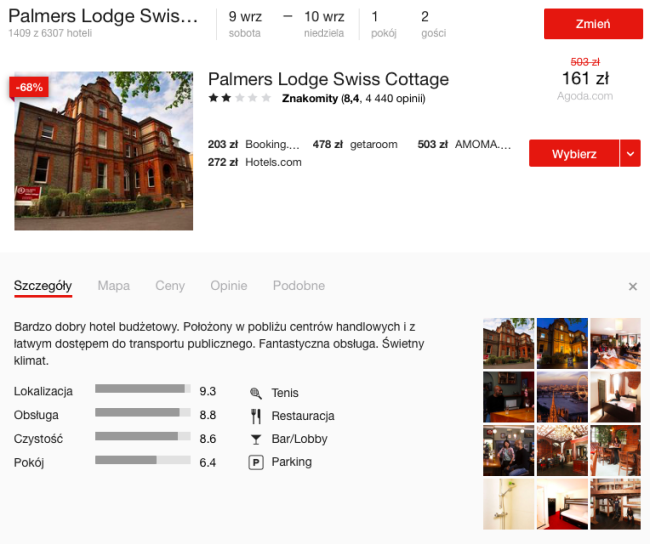The width and height of the screenshot is (650, 544).
Task: Change the check-out date 10 wrz
Action: point(324,24)
